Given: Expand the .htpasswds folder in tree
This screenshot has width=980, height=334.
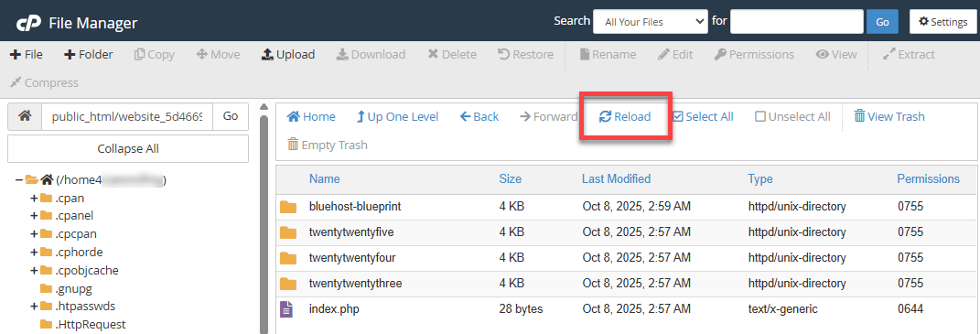Looking at the screenshot, I should pyautogui.click(x=34, y=306).
